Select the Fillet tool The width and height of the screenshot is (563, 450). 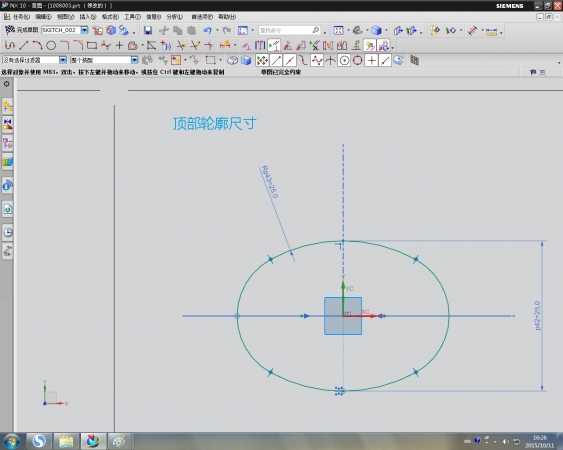65,46
